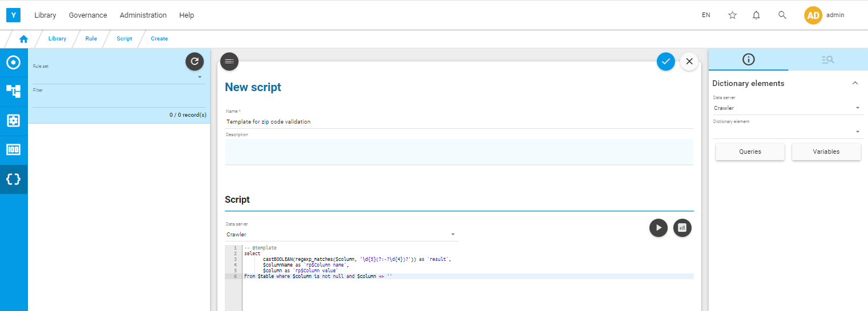
Task: Open the Dictionary Data server dropdown
Action: [x=788, y=108]
